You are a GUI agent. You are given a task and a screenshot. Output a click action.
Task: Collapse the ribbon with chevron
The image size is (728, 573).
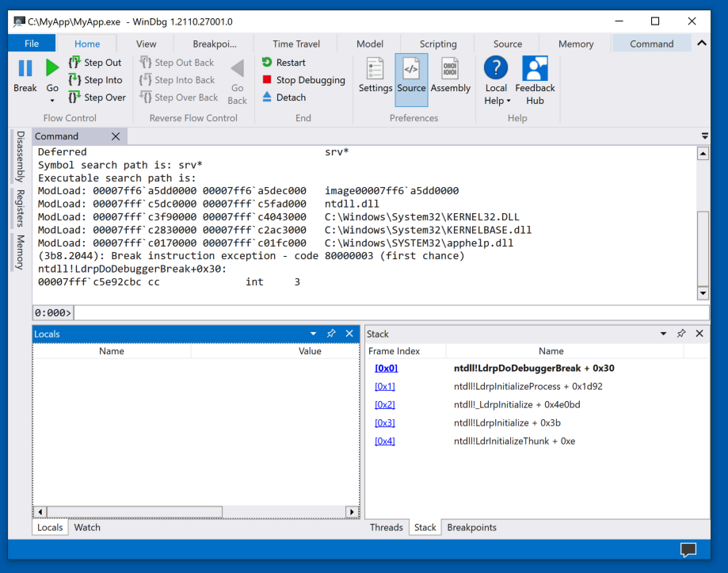coord(702,44)
